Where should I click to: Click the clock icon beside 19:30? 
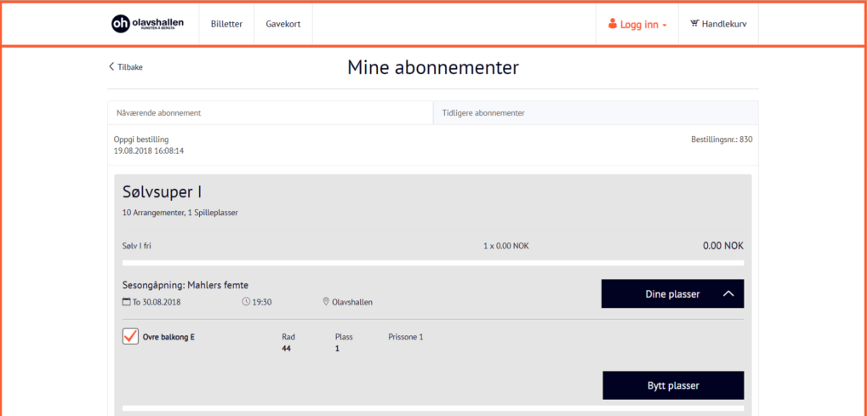point(246,302)
